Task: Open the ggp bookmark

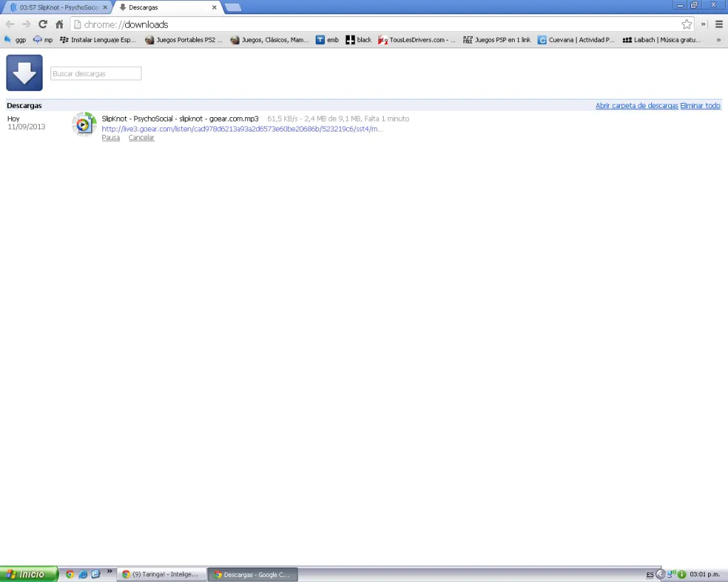Action: tap(15, 40)
